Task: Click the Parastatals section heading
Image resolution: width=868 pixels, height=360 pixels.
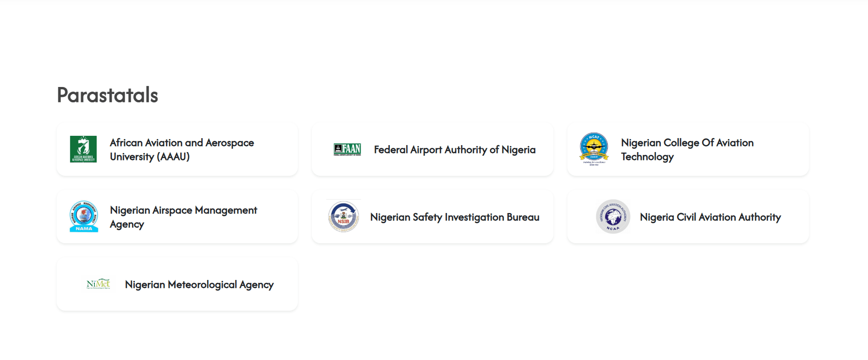Action: tap(107, 95)
